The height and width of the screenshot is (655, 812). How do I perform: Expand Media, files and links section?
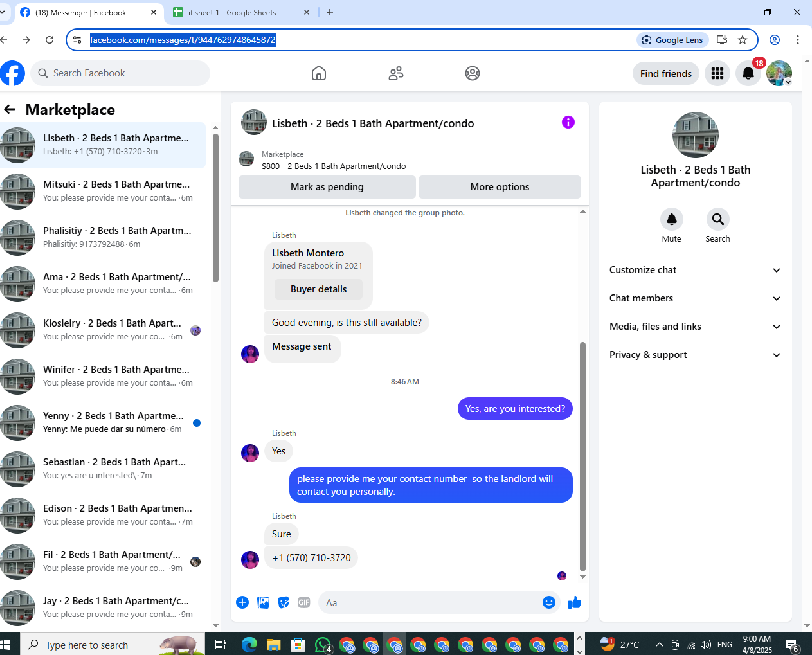click(695, 327)
